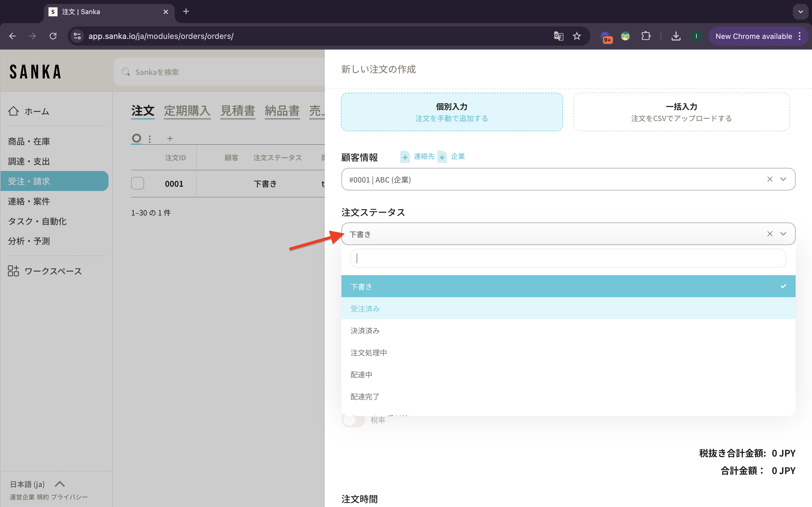The height and width of the screenshot is (507, 812).
Task: Open Chrome downloads icon
Action: point(676,36)
